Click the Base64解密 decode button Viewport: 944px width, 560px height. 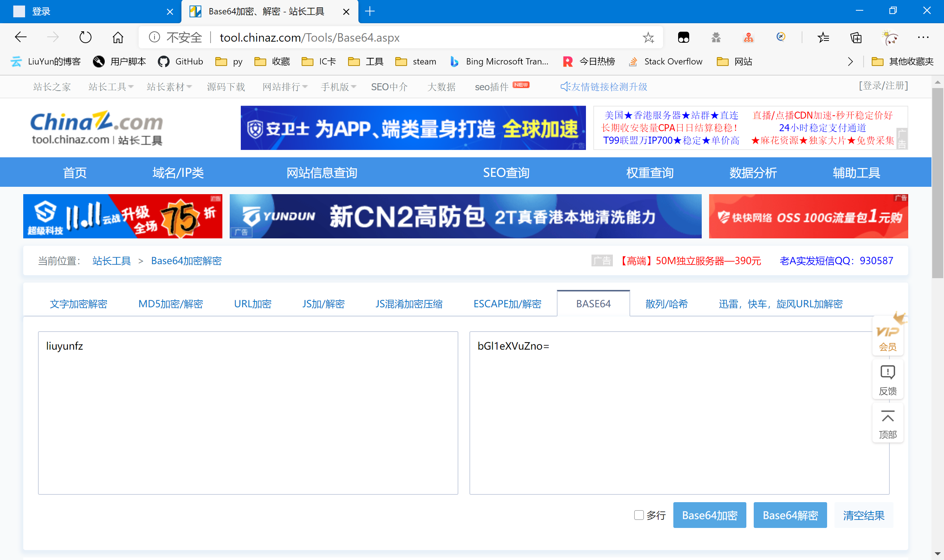[x=790, y=515]
